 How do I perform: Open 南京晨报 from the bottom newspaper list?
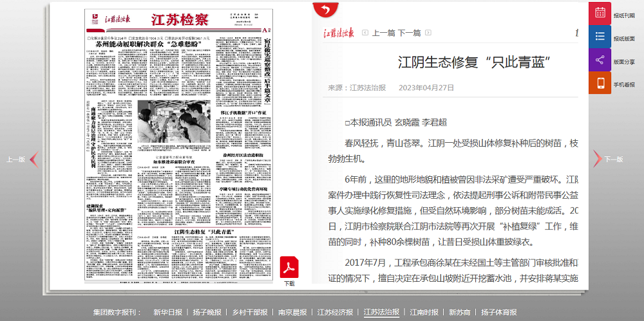[292, 312]
